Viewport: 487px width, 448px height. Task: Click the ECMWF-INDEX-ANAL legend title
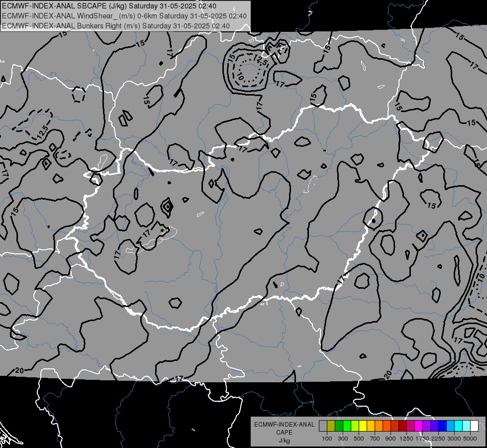pyautogui.click(x=285, y=425)
